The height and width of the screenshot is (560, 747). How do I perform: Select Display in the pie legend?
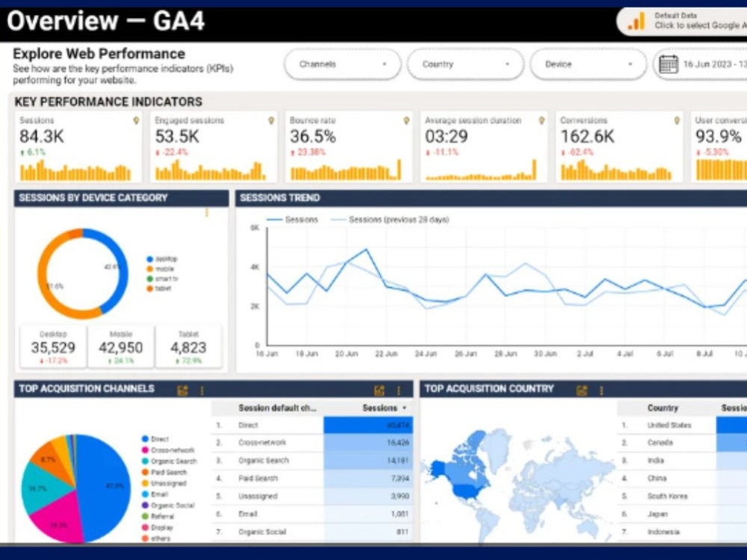158,528
